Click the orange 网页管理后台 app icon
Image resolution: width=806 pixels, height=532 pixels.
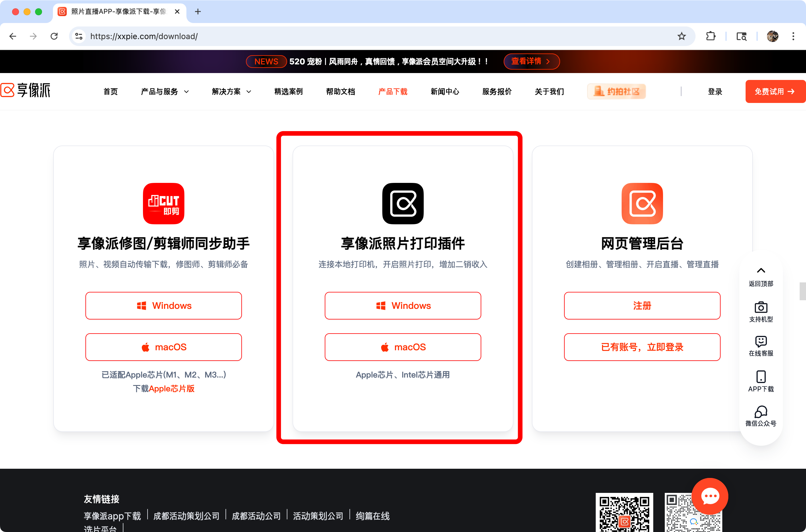[x=642, y=204]
